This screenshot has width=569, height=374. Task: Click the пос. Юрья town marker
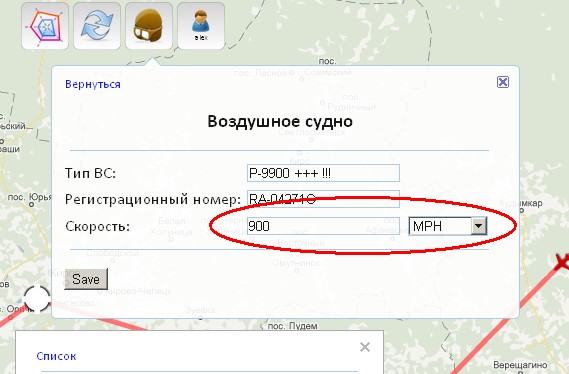tap(32, 205)
